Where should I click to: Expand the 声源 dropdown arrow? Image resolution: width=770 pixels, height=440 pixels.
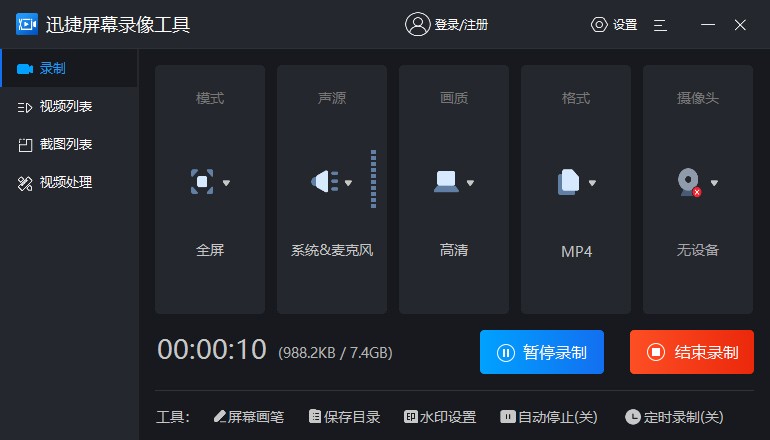(348, 183)
